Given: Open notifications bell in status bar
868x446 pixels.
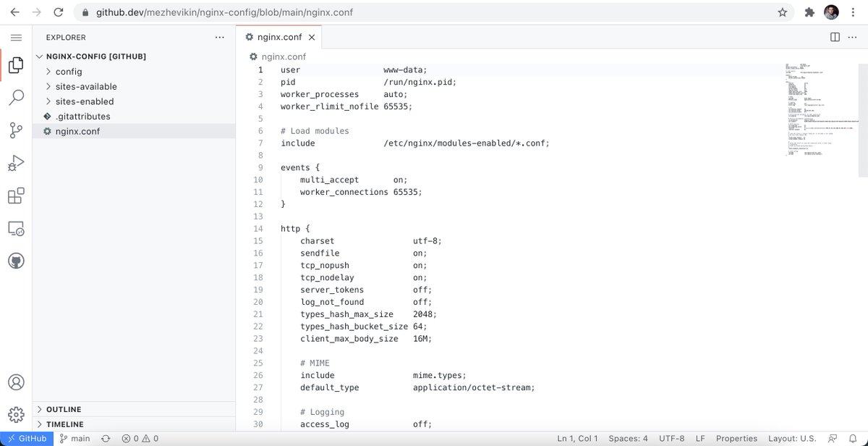Looking at the screenshot, I should pos(854,438).
